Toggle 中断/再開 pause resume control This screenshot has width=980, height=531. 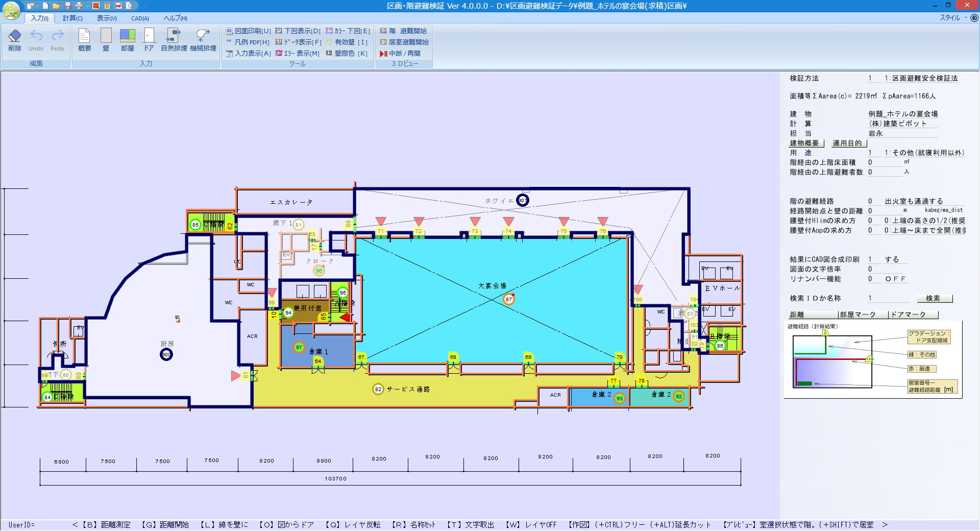point(400,54)
